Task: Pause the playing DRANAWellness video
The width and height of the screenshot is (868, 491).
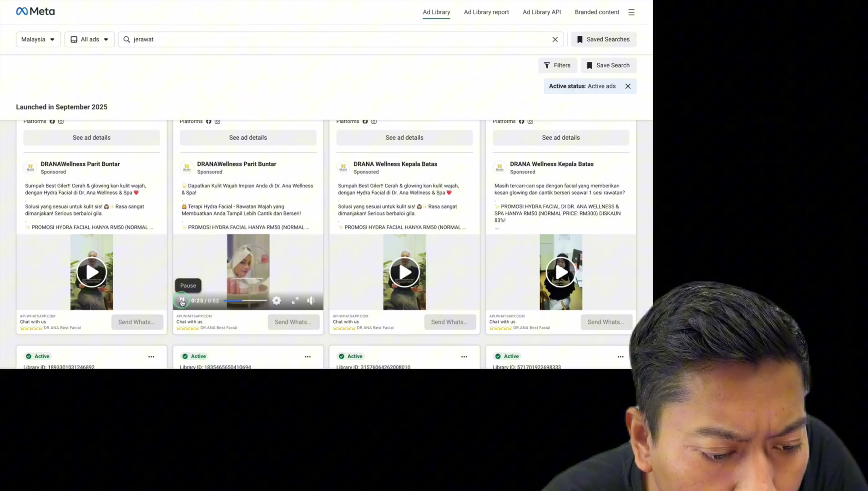Action: 182,301
